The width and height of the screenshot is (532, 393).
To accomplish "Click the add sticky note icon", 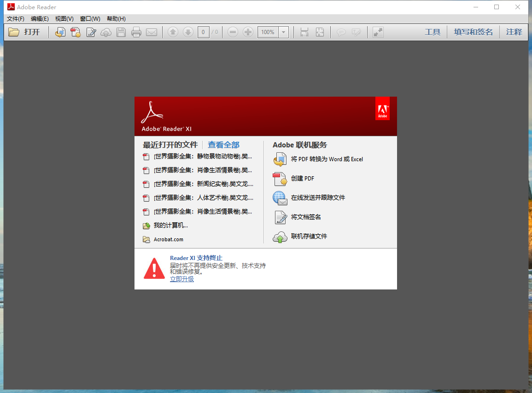I will 341,32.
